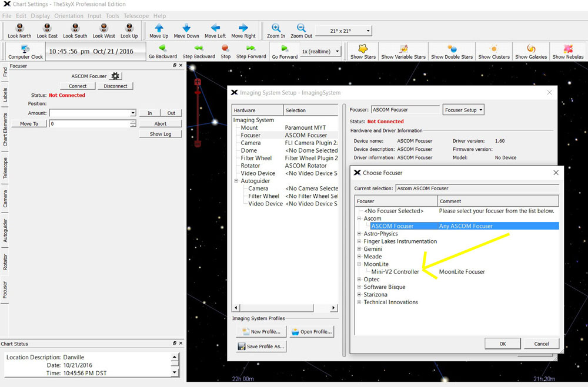This screenshot has width=588, height=387.
Task: Set time using Computer Clock icon
Action: (x=25, y=49)
